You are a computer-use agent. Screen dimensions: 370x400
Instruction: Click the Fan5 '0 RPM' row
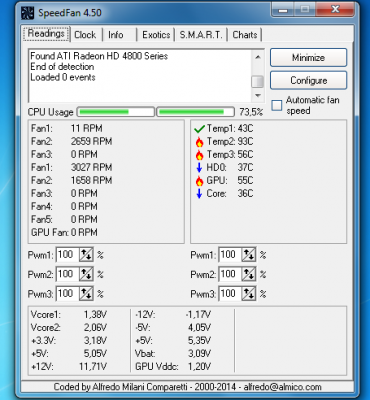tap(64, 220)
